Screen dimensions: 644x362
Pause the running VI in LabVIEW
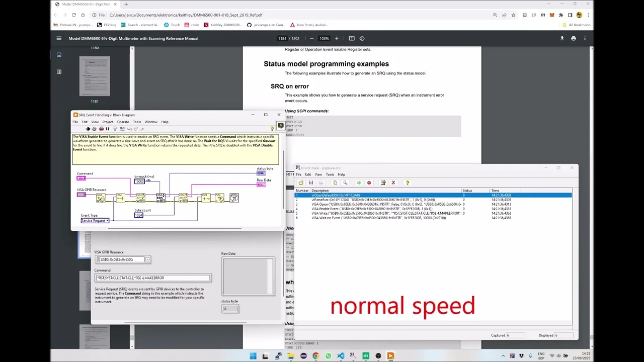click(107, 129)
